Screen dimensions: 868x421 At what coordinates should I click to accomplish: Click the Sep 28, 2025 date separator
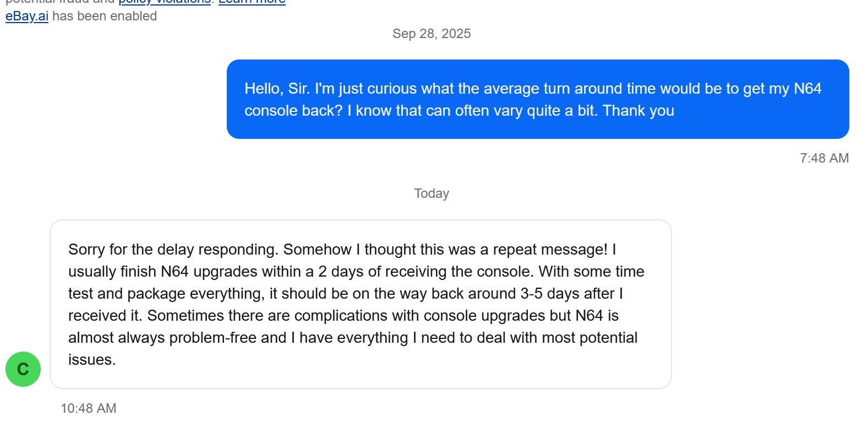pyautogui.click(x=432, y=34)
